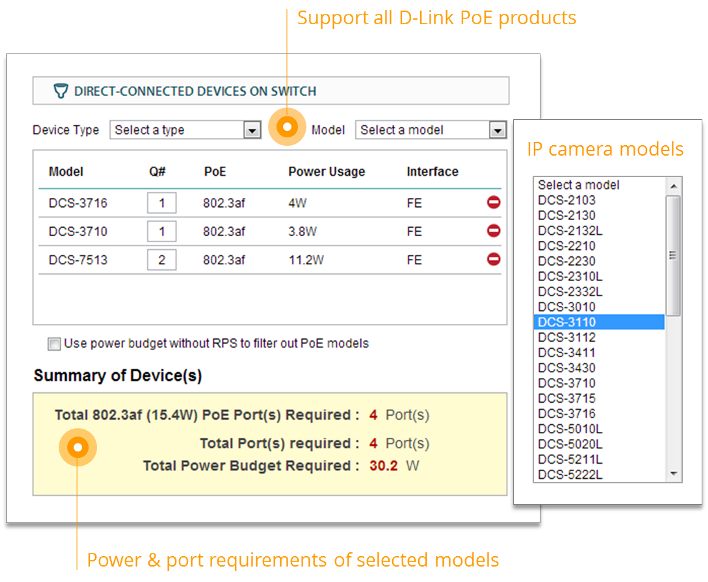Click the model list scroll down arrow
The image size is (708, 582).
pyautogui.click(x=673, y=474)
